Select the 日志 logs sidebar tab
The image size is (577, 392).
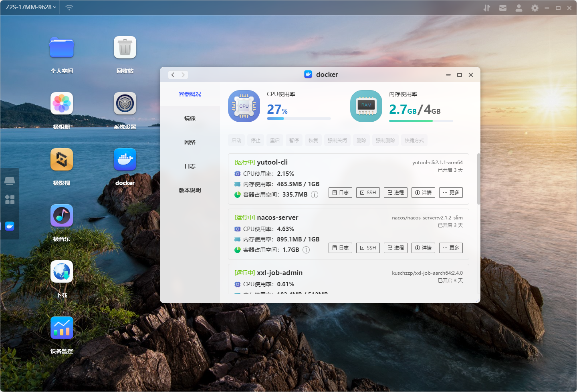coord(190,166)
